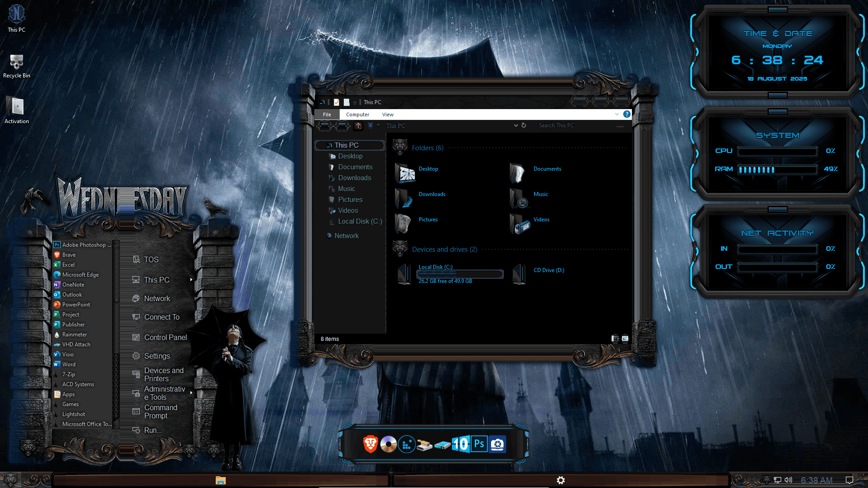Open Brave browser from the dock
868x488 pixels.
tap(370, 444)
